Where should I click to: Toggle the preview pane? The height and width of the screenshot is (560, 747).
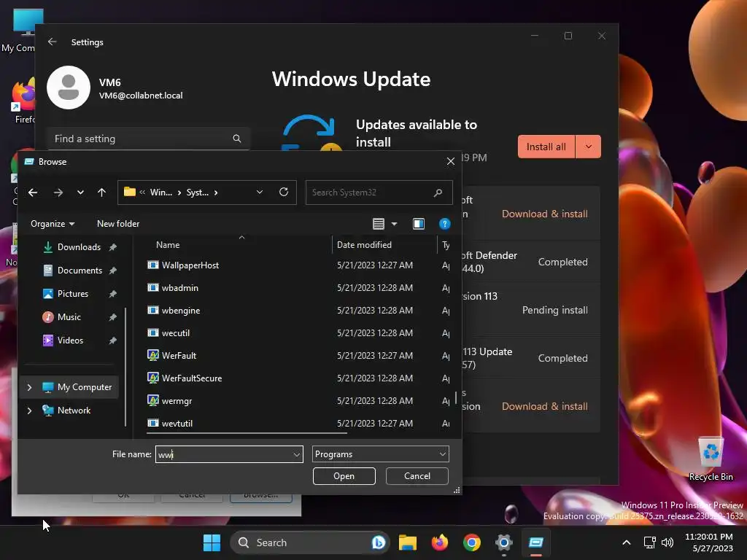419,224
